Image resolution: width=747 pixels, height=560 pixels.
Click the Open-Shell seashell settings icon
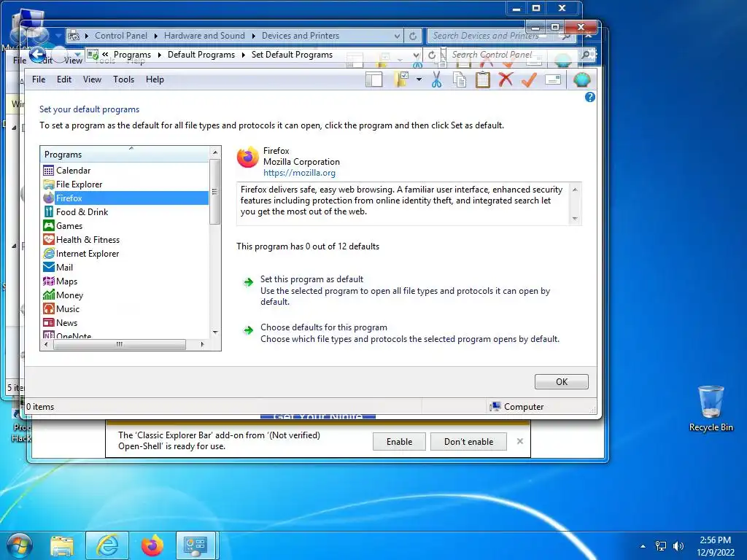581,79
